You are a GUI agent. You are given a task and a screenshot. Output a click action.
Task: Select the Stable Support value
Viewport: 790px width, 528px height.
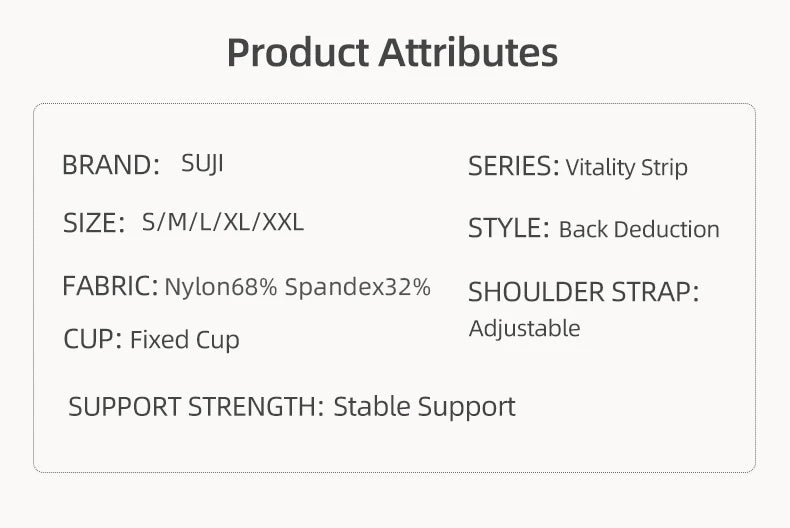pos(424,407)
